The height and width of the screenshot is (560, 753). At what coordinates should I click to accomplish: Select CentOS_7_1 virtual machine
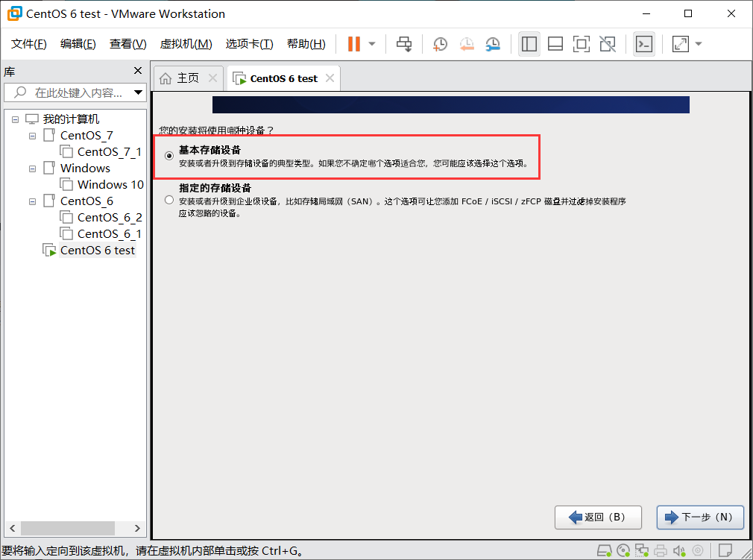[x=109, y=152]
